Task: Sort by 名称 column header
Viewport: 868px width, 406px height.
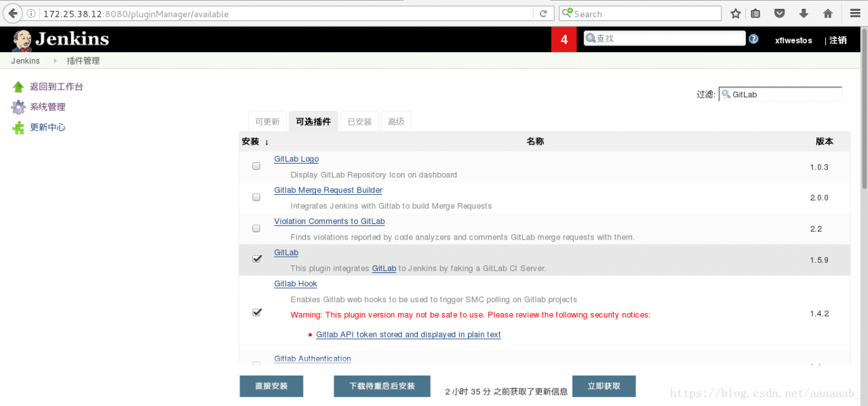Action: click(535, 141)
